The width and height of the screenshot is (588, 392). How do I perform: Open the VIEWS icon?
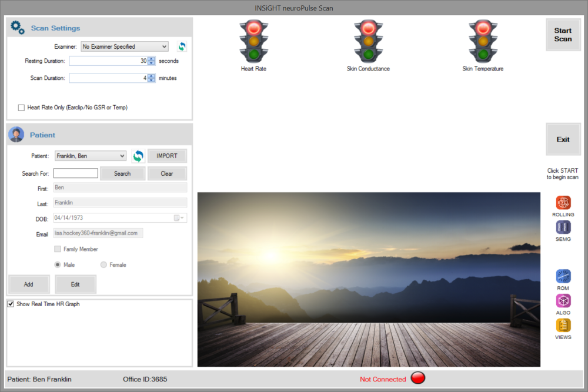(563, 325)
